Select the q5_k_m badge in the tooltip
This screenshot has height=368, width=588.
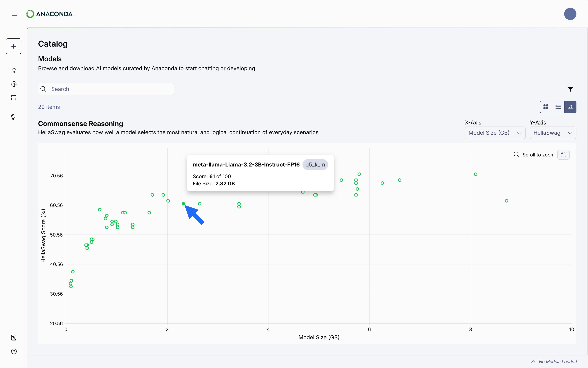click(x=315, y=165)
